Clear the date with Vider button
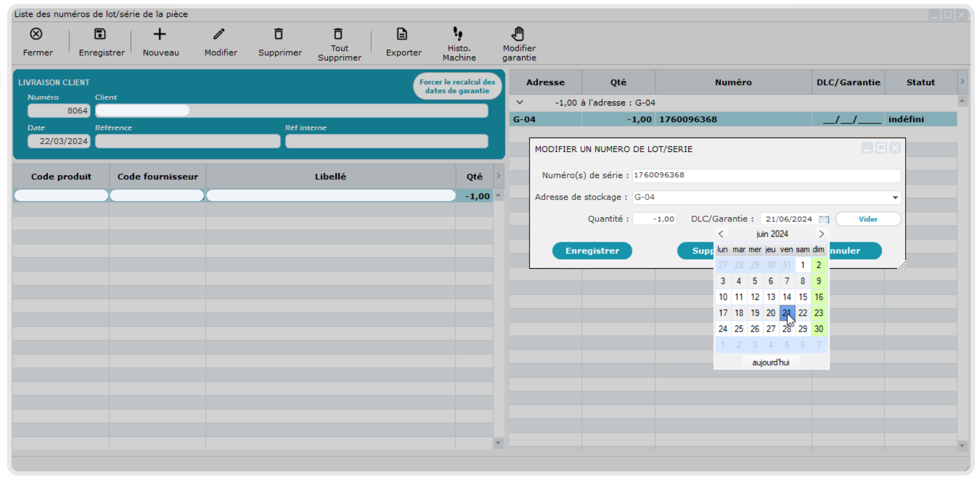980x478 pixels. click(868, 219)
